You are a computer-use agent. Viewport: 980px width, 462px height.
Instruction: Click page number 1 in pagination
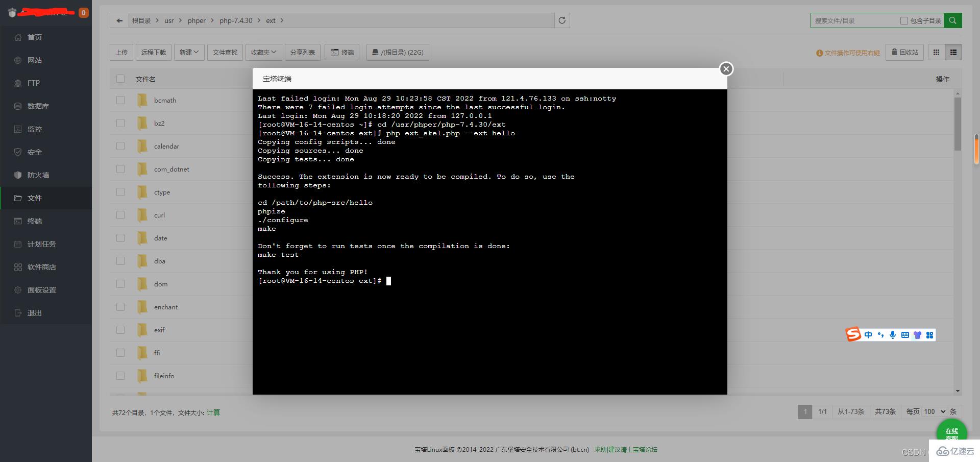coord(805,411)
